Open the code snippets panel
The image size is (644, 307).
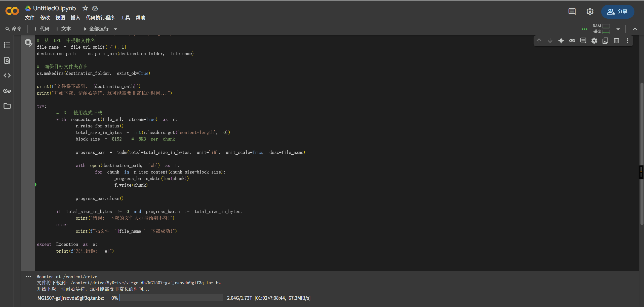(x=7, y=76)
